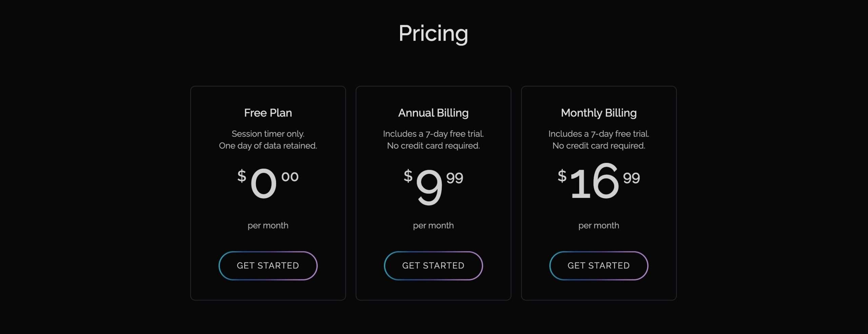Click Annual Billing's 'No credit card required'
This screenshot has height=334, width=868.
[x=433, y=146]
